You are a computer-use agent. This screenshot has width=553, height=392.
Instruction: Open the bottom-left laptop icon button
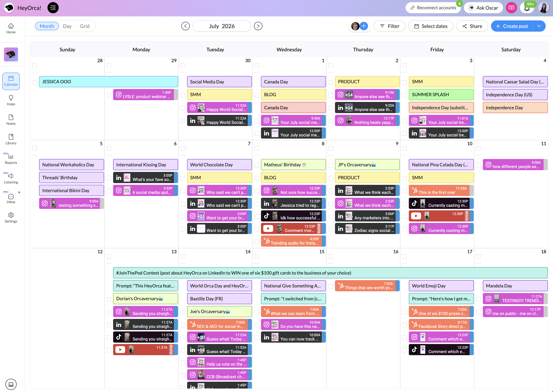click(11, 384)
